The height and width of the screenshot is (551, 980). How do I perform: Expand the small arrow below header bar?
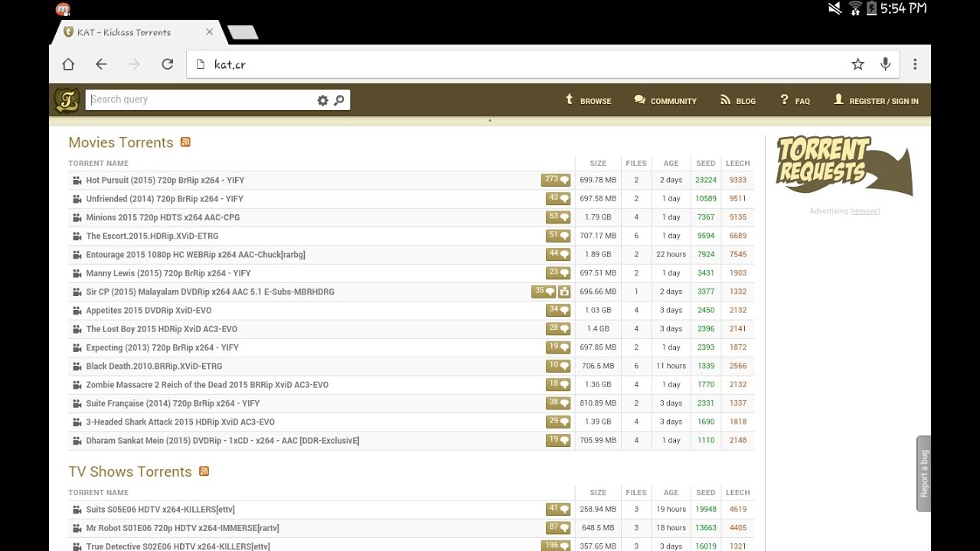point(490,120)
